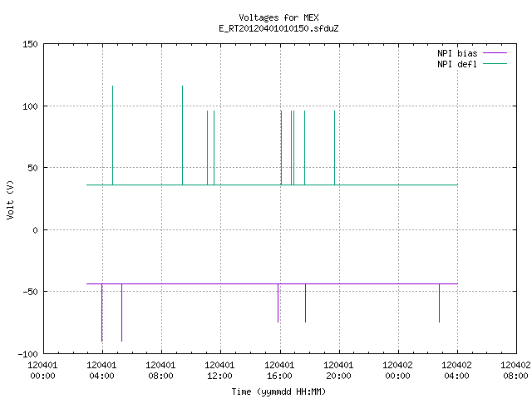Click the x-axis label '120401 08:00'
Screen dimensions: 532x399
coord(160,371)
